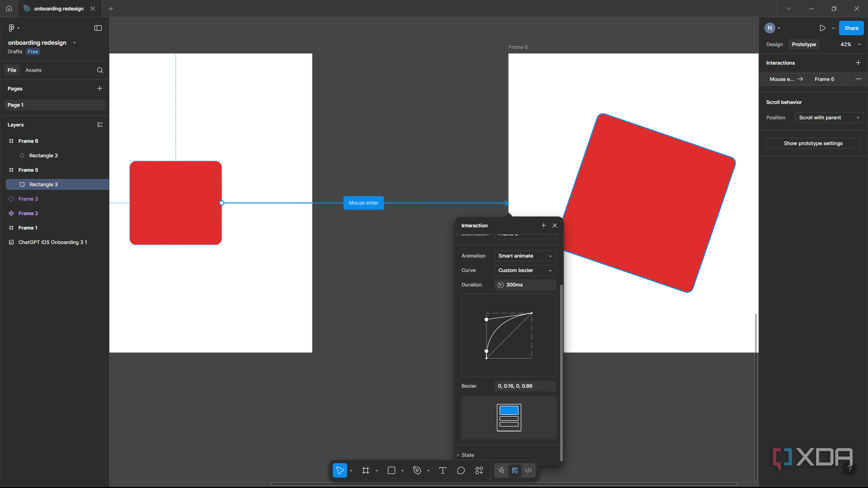
Task: Expand the State section
Action: tap(466, 455)
